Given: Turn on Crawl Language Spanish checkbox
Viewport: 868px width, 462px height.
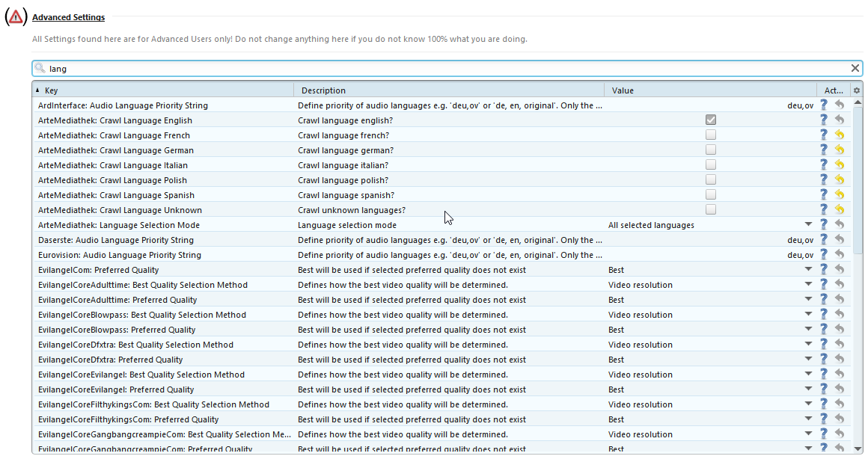Looking at the screenshot, I should tap(711, 194).
